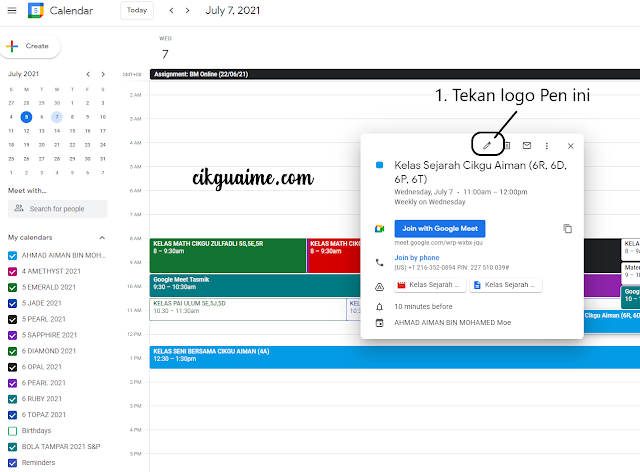Uncheck the 5 EMERALD 2021 calendar
Viewport: 640px width, 472px height.
pyautogui.click(x=13, y=286)
